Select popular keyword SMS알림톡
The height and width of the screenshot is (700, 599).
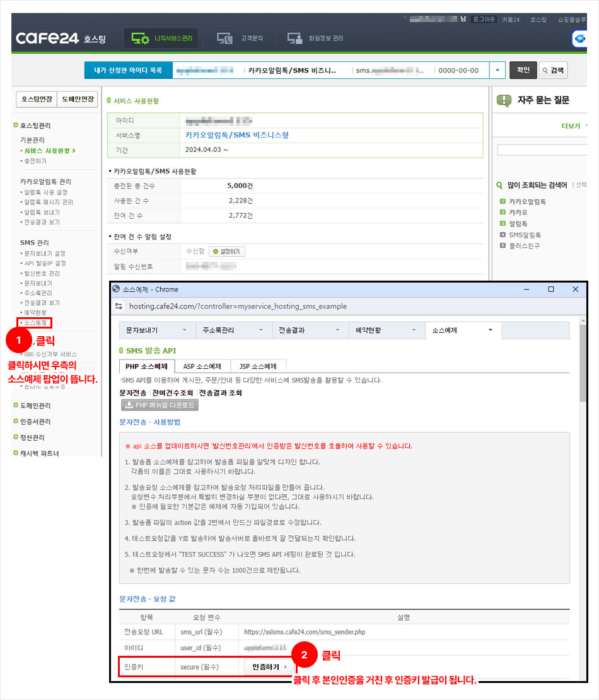tap(525, 235)
